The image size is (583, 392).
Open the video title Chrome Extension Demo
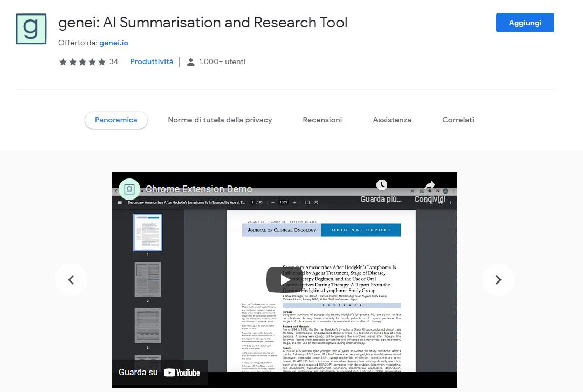[x=199, y=189]
